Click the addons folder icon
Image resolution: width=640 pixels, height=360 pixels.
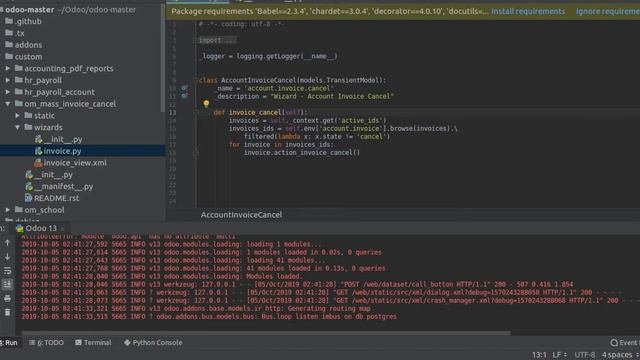9,44
